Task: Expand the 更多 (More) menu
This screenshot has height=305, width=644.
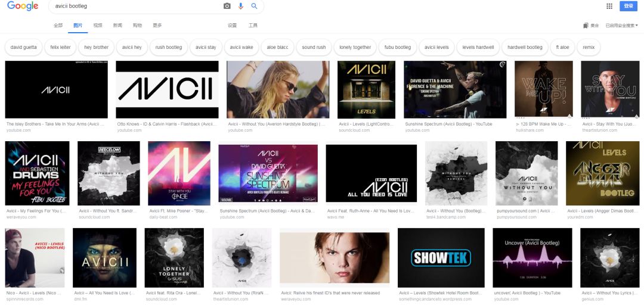Action: pos(157,26)
